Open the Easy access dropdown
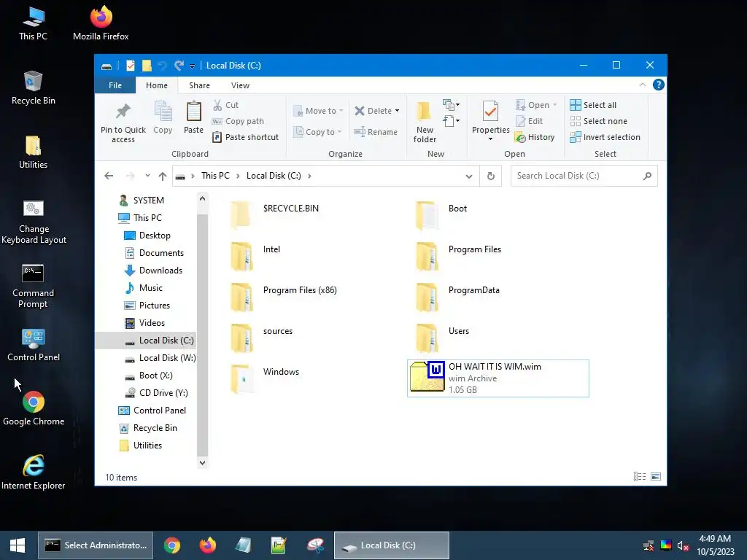This screenshot has height=560, width=747. pos(451,121)
